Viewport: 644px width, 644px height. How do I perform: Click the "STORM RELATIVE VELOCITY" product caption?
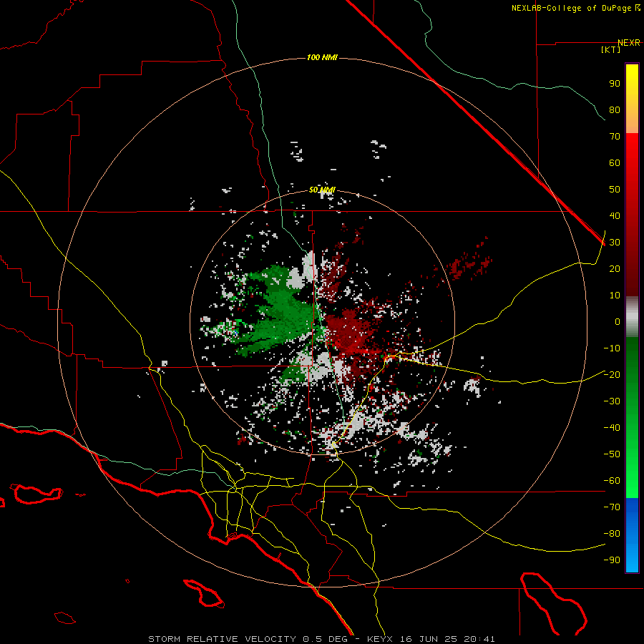coord(223,639)
